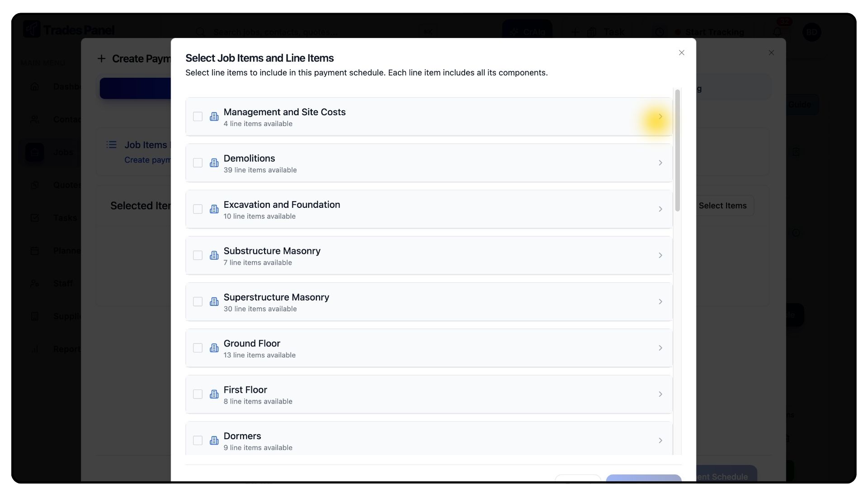Click the item list vertical scrollbar

[x=677, y=150]
